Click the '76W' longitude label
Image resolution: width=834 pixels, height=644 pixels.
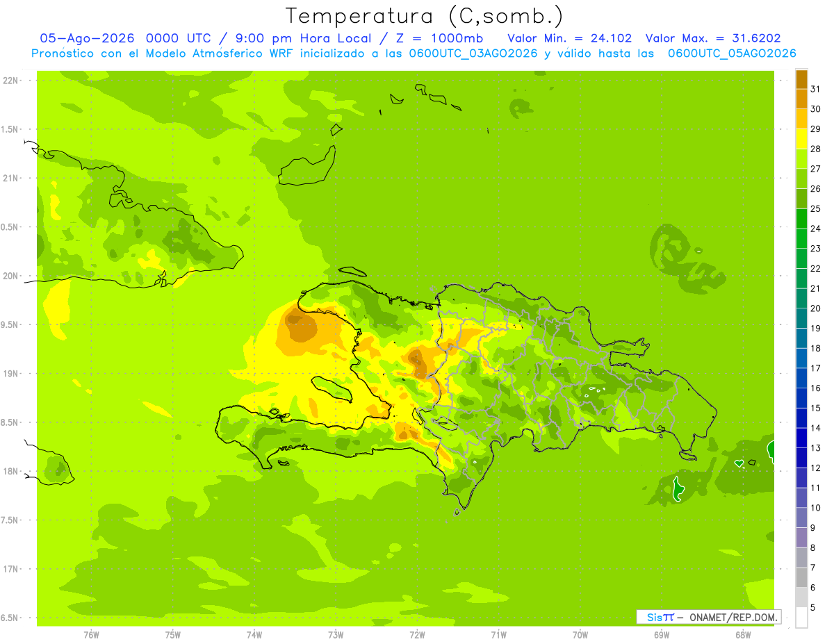[x=91, y=635]
